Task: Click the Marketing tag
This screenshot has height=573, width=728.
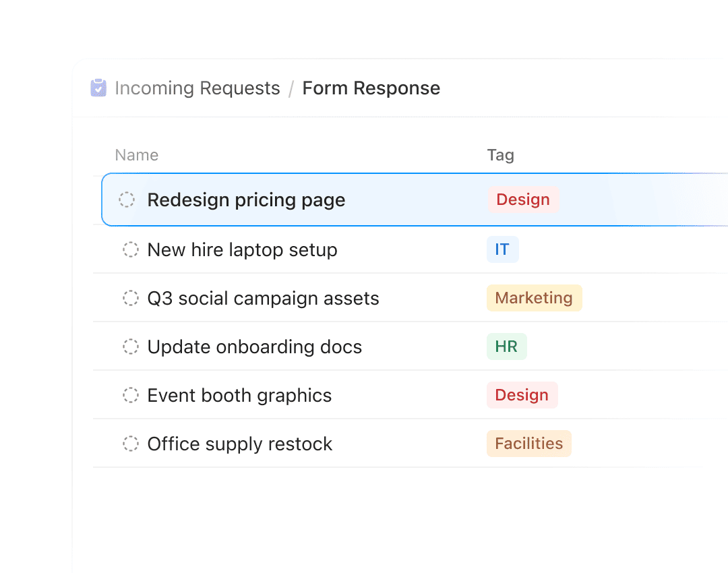Action: click(534, 298)
